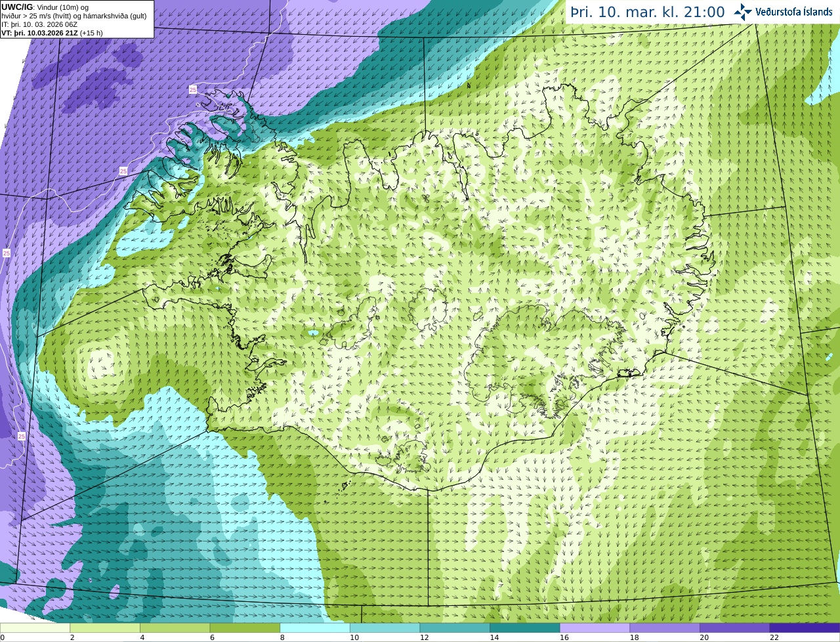Click the scale label 4
840x642 pixels.
[x=142, y=637]
